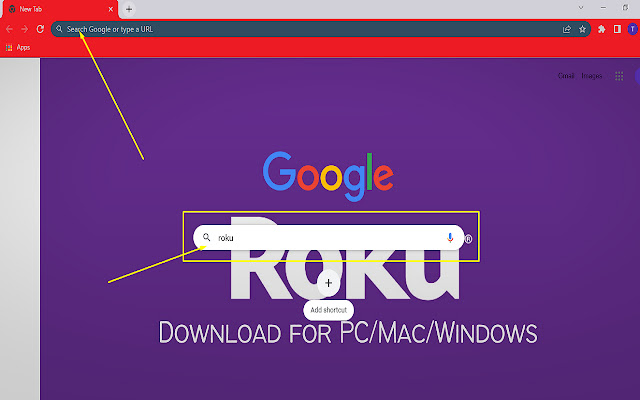Open the Apps bookmarks shortcut

click(x=18, y=47)
